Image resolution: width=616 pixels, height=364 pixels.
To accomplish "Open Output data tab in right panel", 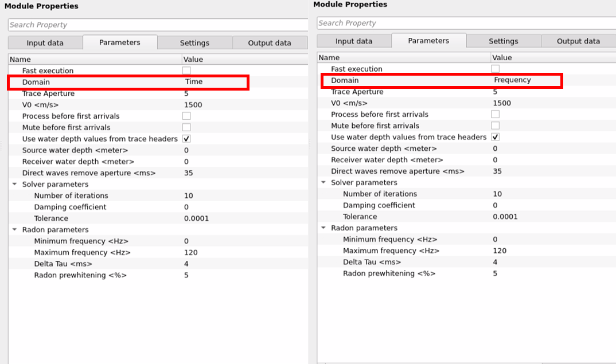I will [578, 41].
